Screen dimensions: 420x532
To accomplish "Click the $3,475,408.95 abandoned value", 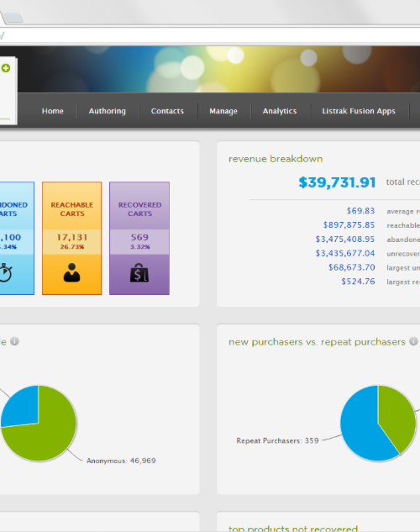I will pyautogui.click(x=345, y=240).
